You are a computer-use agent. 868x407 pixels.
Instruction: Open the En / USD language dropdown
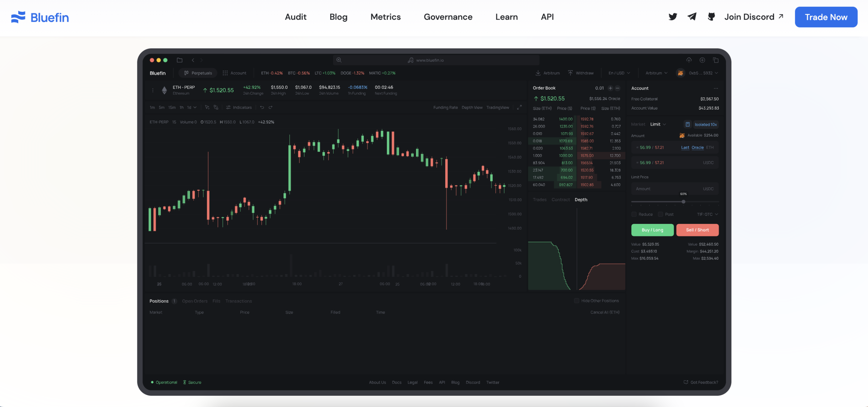coord(619,73)
